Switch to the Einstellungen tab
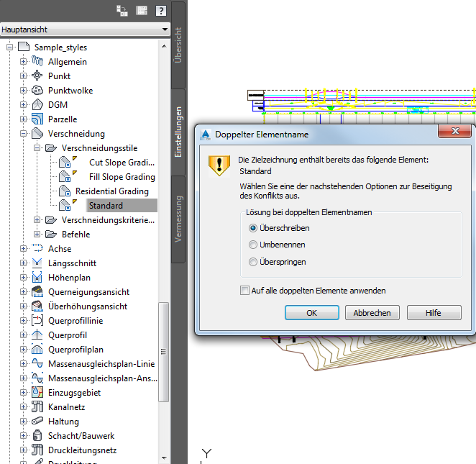The height and width of the screenshot is (464, 476). pos(178,132)
